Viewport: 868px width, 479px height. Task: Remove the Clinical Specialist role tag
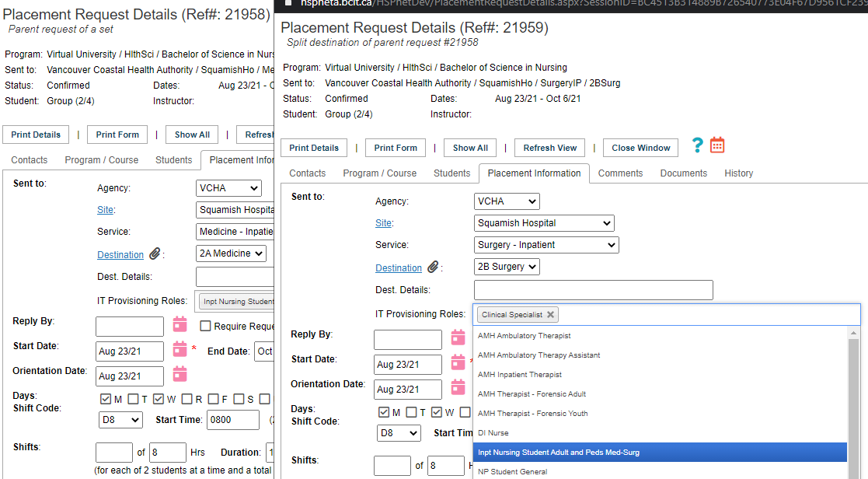tap(550, 314)
